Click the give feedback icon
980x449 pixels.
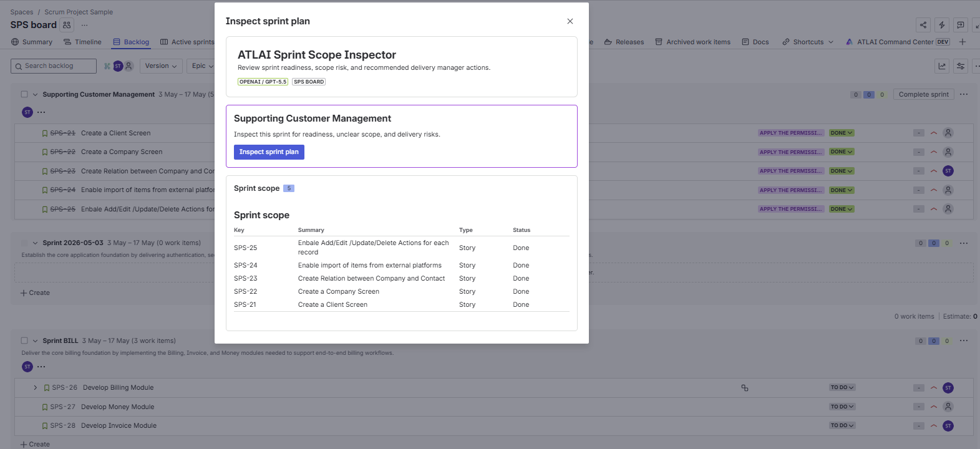pyautogui.click(x=961, y=25)
